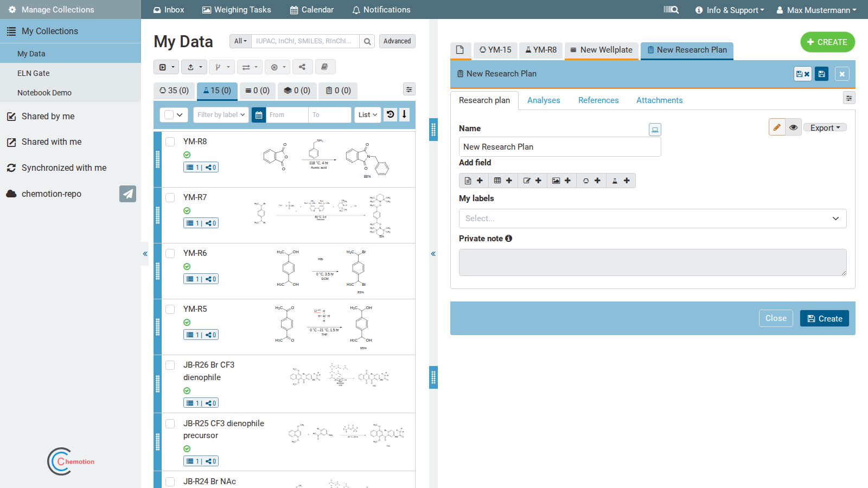Tick the JB-R26 Br CF3 dienophile checkbox
Image resolution: width=868 pixels, height=488 pixels.
coord(170,365)
